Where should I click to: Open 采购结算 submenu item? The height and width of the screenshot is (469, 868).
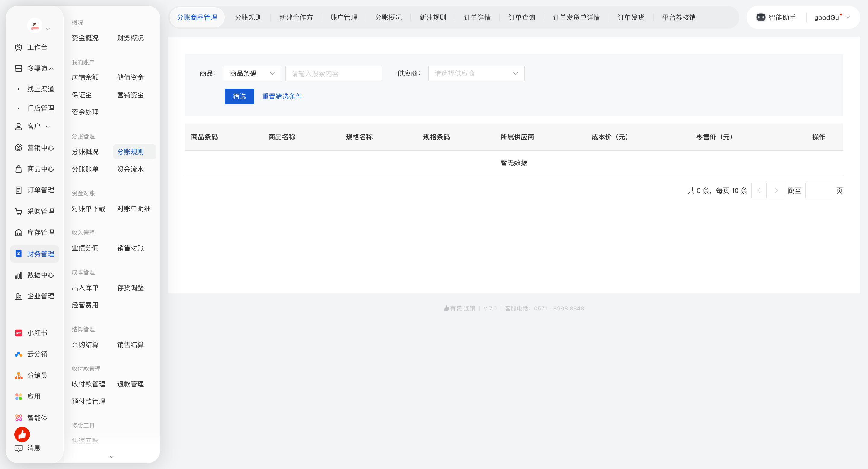pos(85,345)
